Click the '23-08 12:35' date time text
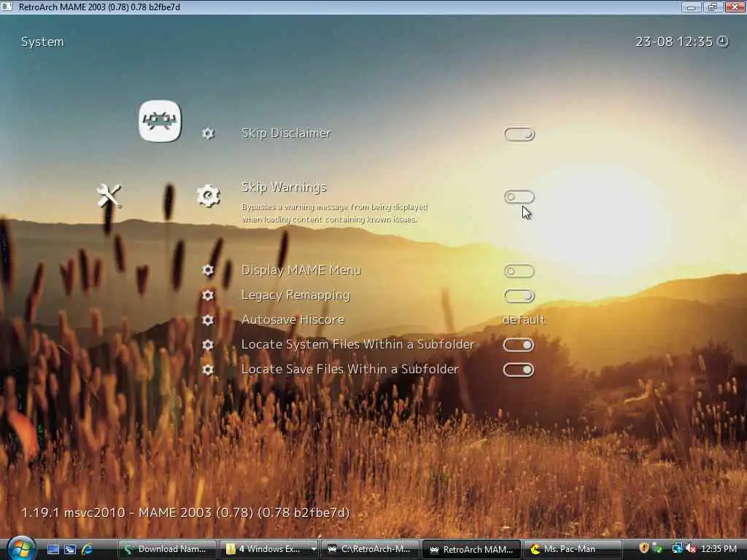The width and height of the screenshot is (747, 560). (x=673, y=42)
